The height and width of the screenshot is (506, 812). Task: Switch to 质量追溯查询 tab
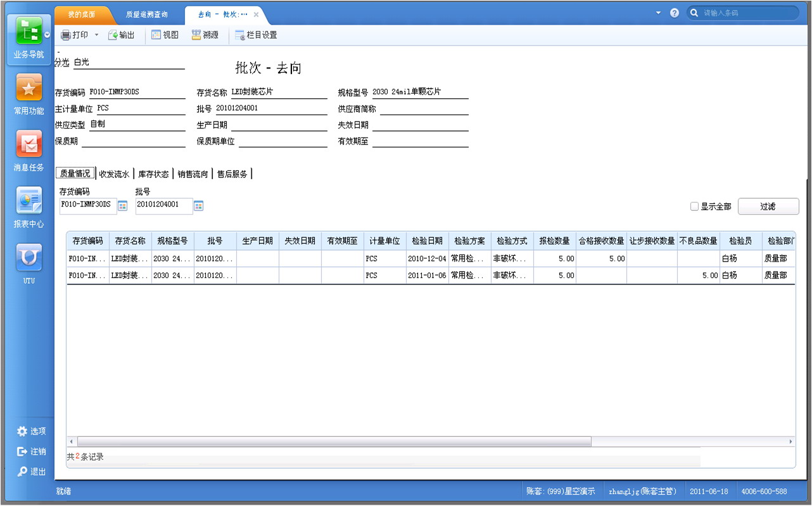pos(147,14)
